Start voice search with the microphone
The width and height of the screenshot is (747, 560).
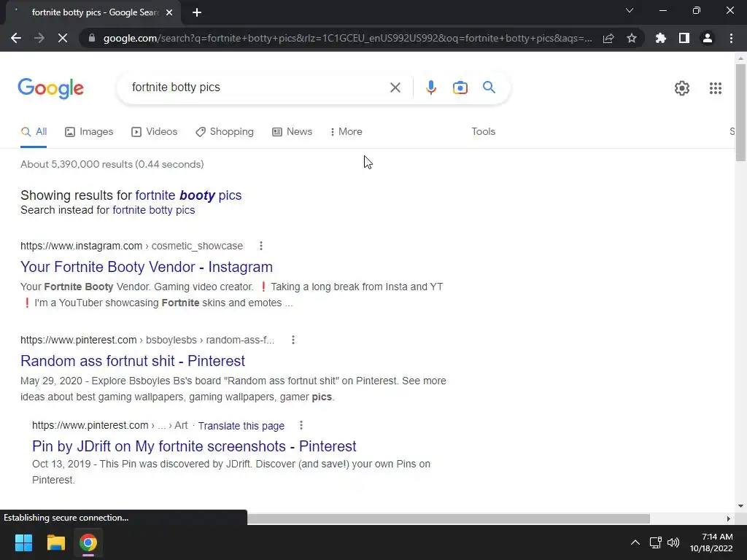click(430, 87)
